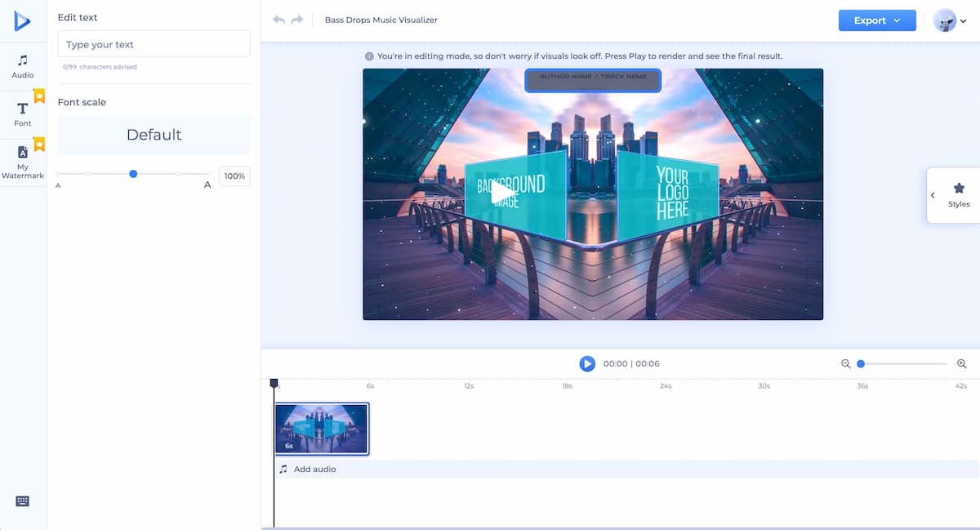Screen dimensions: 980x530
Task: Click the small A font scale icon
Action: [x=58, y=186]
